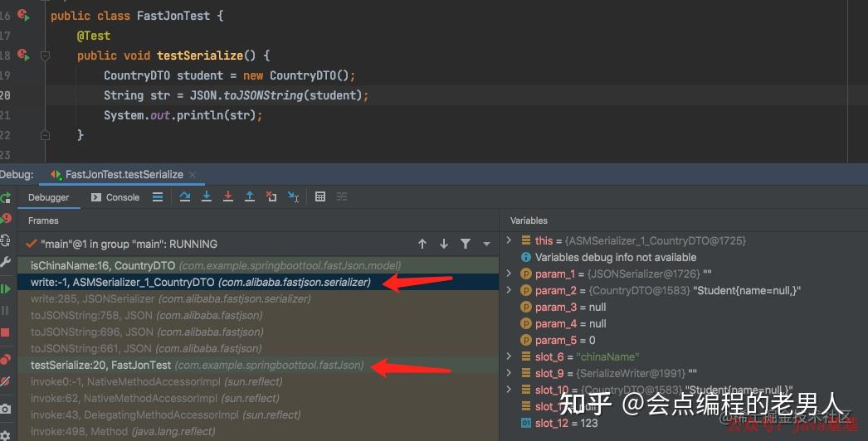Click the Run to Cursor icon

coord(294,196)
